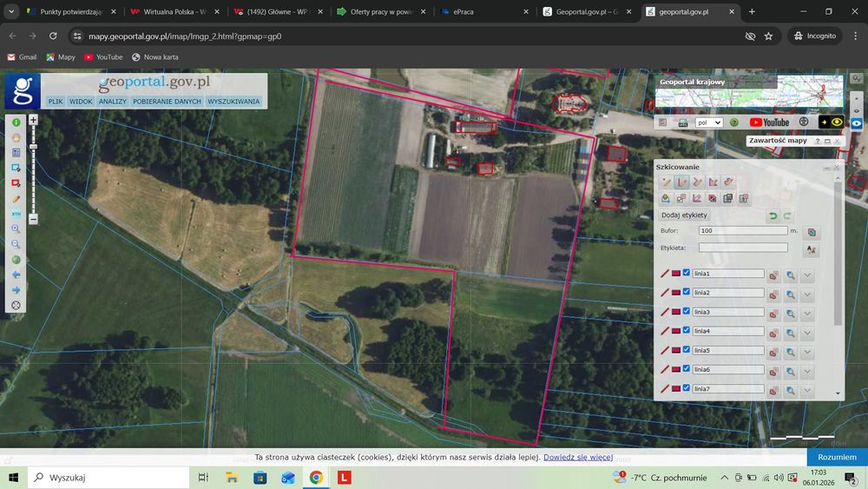Open the PLIK menu
The height and width of the screenshot is (489, 868).
tap(56, 102)
